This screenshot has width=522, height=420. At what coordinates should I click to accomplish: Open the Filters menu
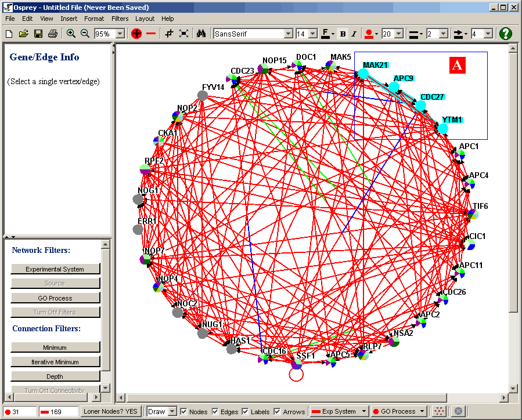tap(120, 19)
